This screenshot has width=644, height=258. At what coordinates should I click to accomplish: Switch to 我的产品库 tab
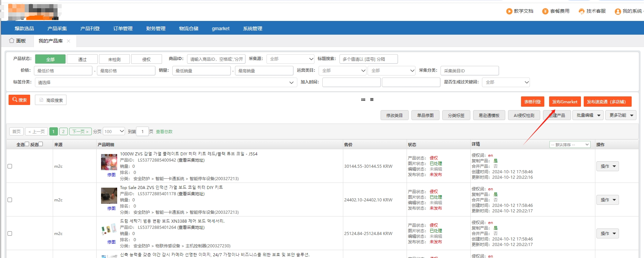pyautogui.click(x=51, y=41)
